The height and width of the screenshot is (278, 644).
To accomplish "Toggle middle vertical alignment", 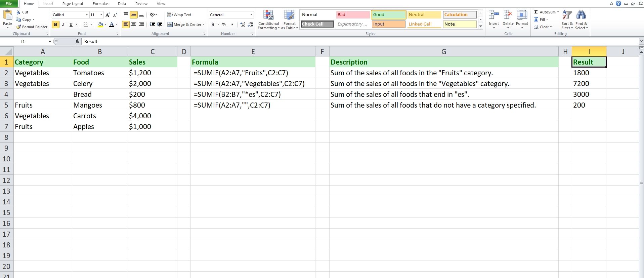I will (134, 15).
